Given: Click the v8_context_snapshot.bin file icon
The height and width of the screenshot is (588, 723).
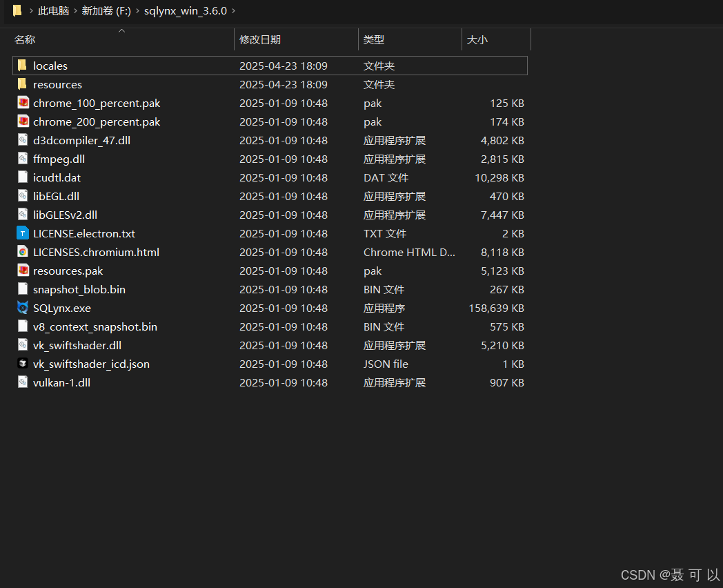Looking at the screenshot, I should (x=23, y=326).
